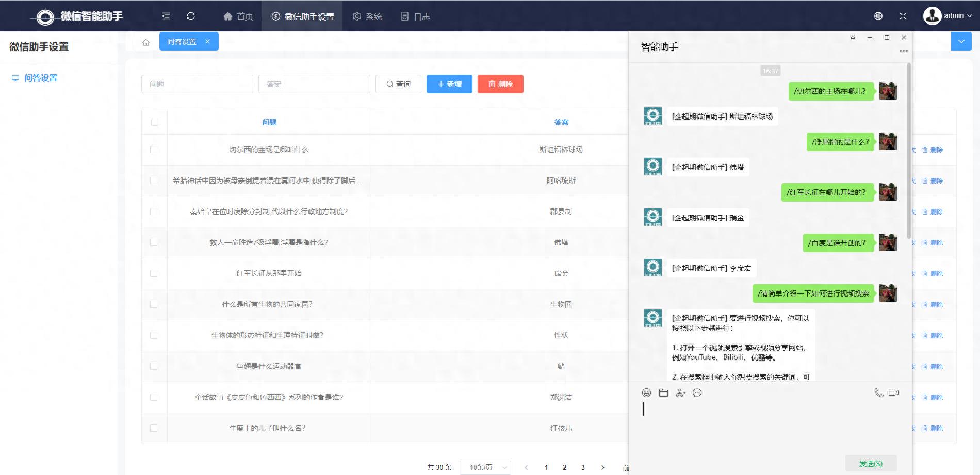Click the 新增 button to add entry

pos(449,84)
